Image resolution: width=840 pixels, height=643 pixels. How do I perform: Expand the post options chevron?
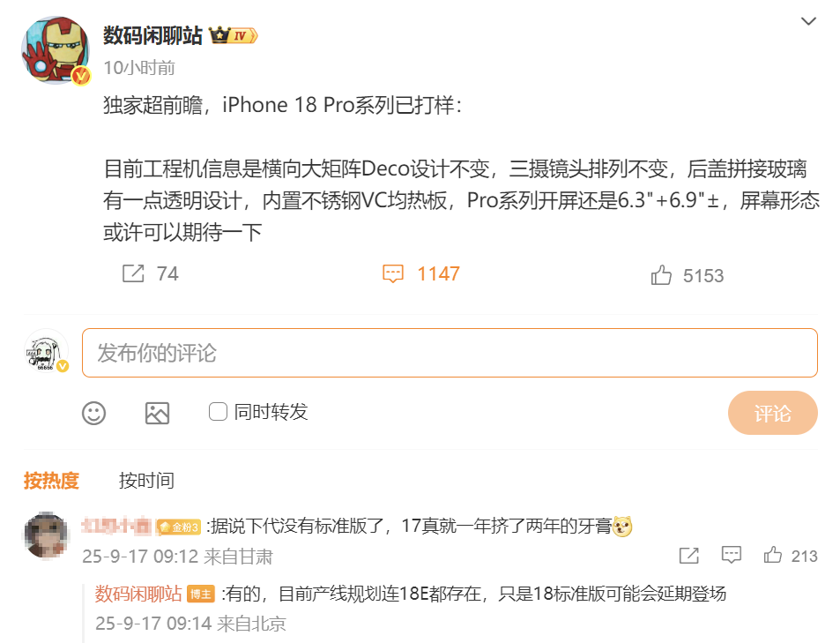[808, 21]
